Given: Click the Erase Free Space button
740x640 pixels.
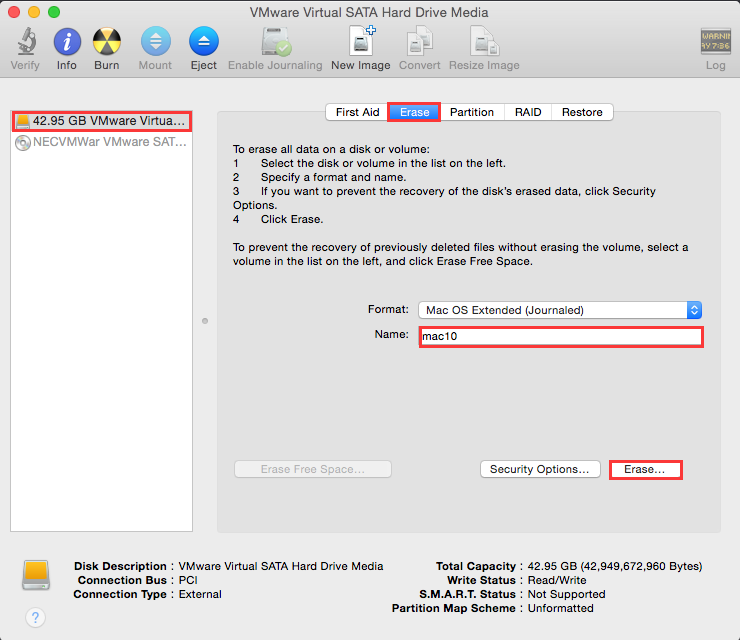Looking at the screenshot, I should 313,469.
